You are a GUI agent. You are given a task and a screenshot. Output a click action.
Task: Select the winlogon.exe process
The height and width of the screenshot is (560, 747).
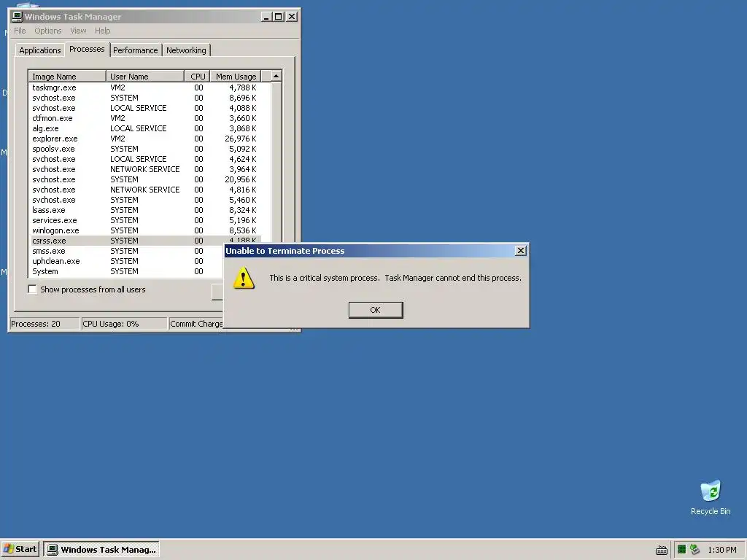click(x=144, y=230)
